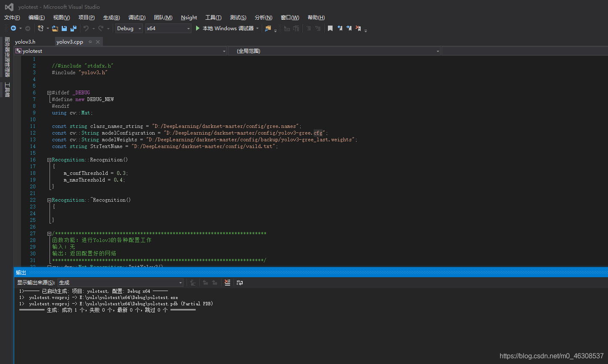608x364 pixels.
Task: Close the yolov3.cpp tab
Action: [98, 42]
